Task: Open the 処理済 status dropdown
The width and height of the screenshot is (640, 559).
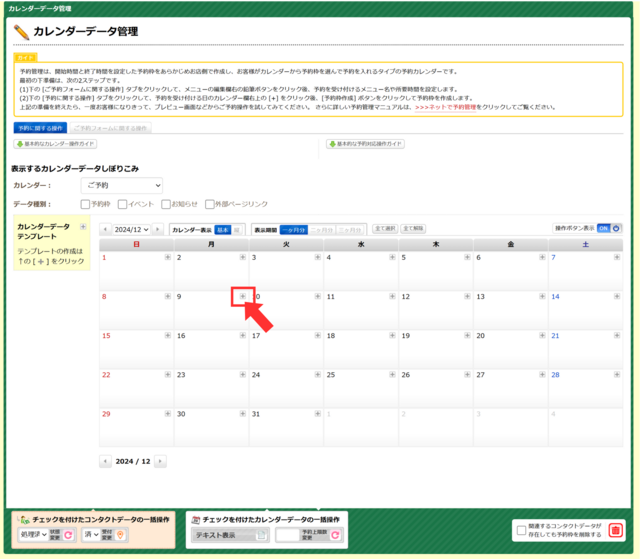Action: click(x=33, y=535)
